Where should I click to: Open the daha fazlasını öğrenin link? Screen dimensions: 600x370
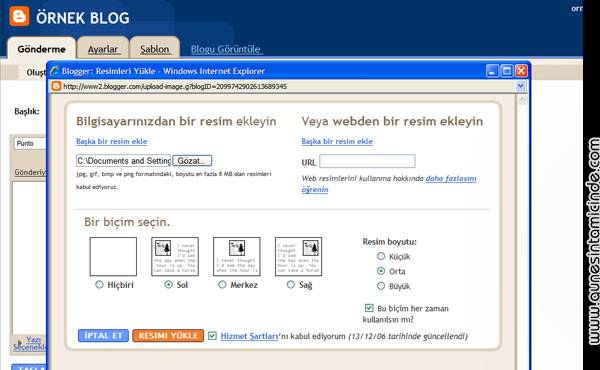click(x=451, y=179)
